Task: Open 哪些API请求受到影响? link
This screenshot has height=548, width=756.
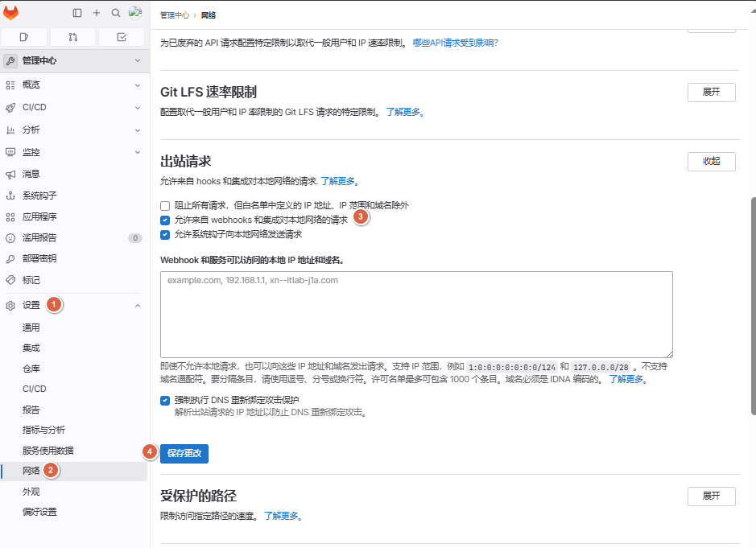Action: coord(455,43)
